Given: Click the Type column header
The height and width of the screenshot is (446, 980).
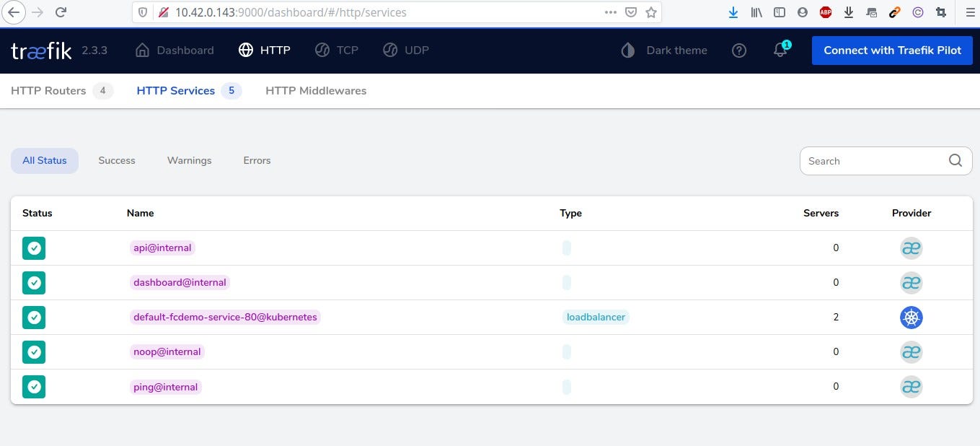Looking at the screenshot, I should [570, 214].
